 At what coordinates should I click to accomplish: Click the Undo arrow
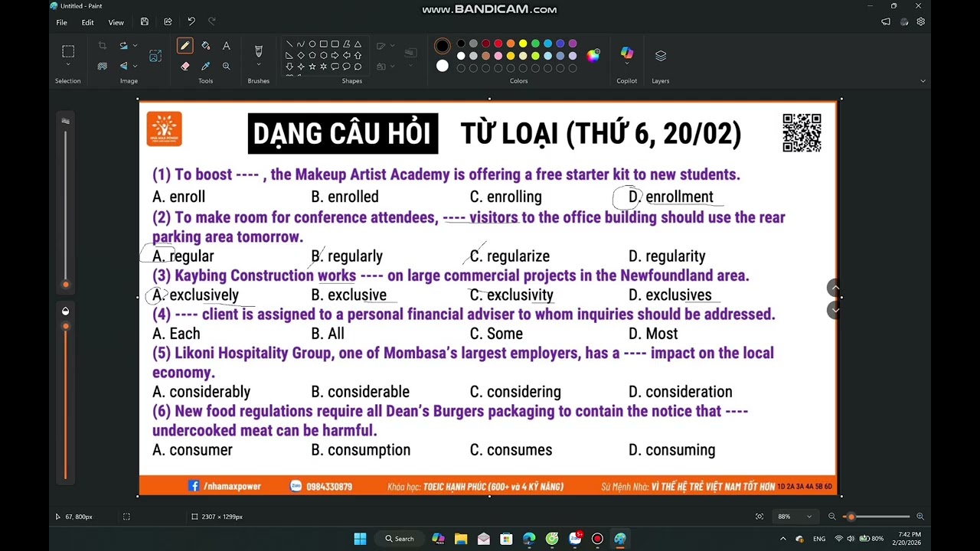[191, 22]
